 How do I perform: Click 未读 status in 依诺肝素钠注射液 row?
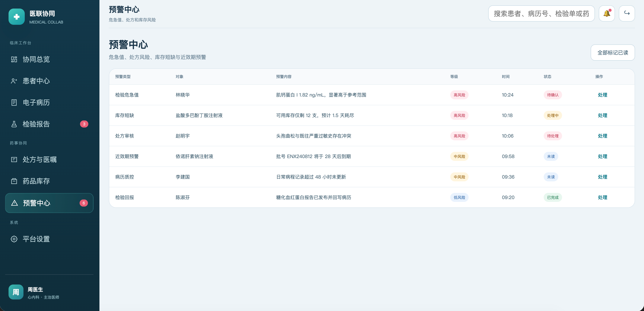tap(551, 156)
